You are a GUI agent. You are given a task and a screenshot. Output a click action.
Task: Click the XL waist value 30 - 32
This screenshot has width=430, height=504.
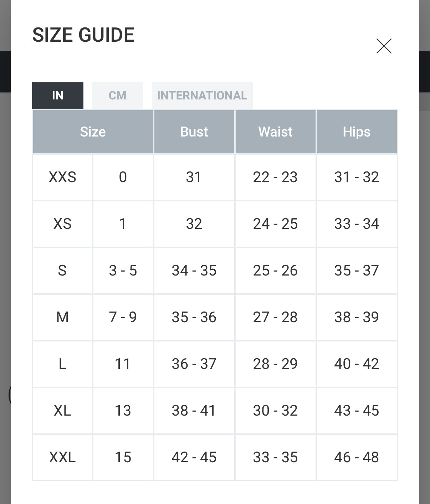coord(275,411)
